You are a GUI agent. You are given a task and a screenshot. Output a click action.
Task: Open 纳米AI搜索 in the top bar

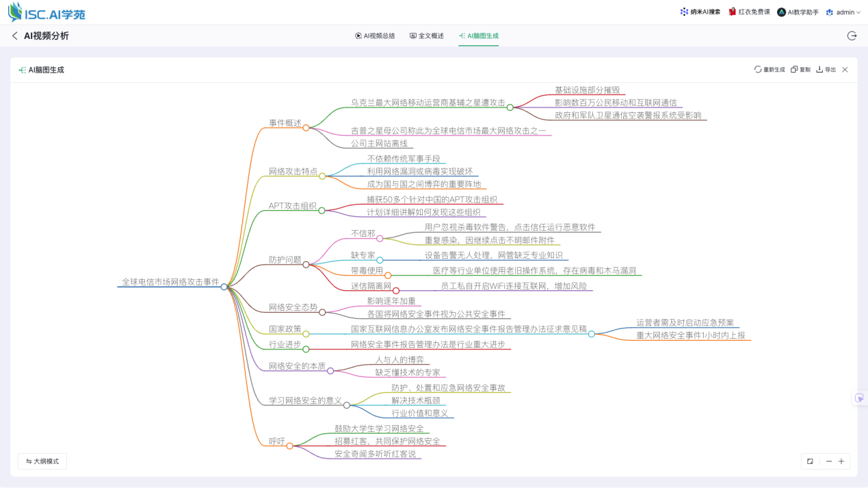coord(700,12)
